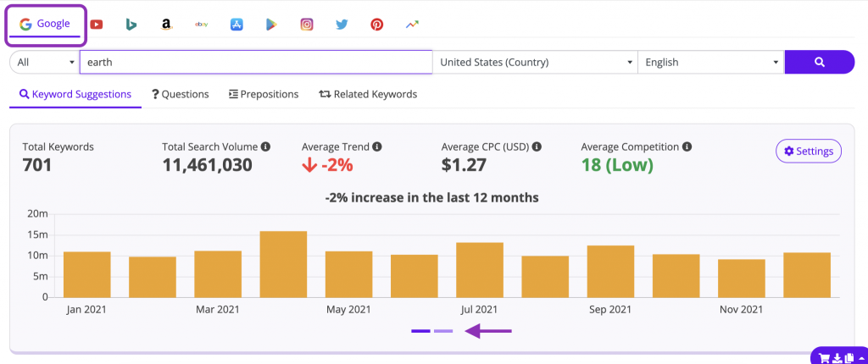Screen dimensions: 868x364
Task: Open the English language dropdown
Action: coord(711,62)
